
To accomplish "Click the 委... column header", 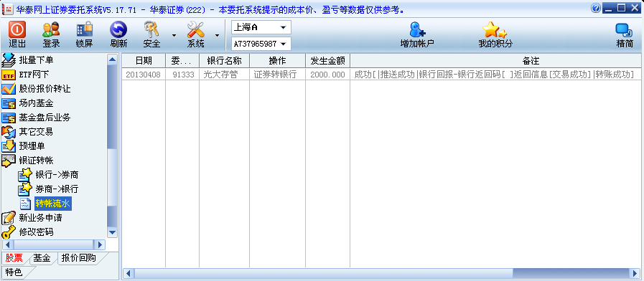I will tap(182, 61).
